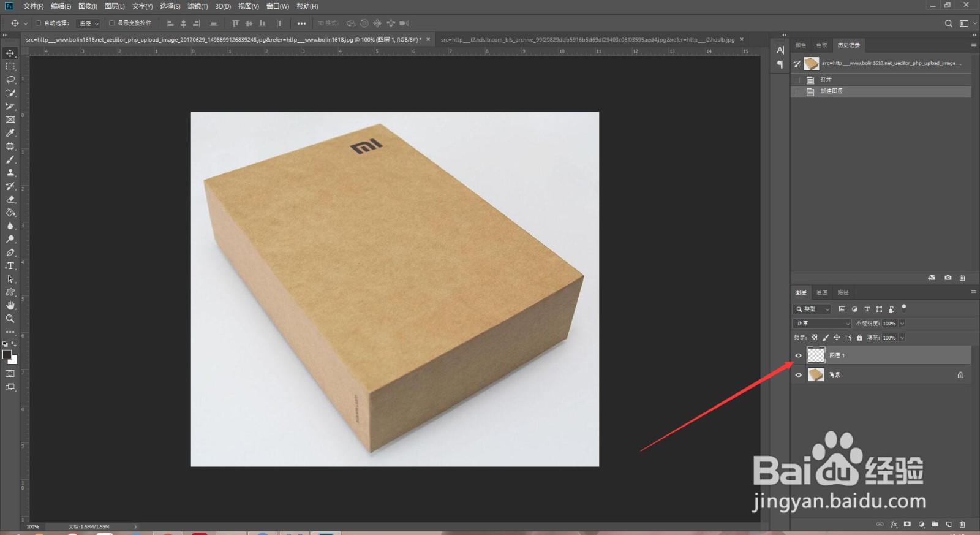Open the Move tool preset picker arrow
Screen dimensions: 980x535
point(26,23)
